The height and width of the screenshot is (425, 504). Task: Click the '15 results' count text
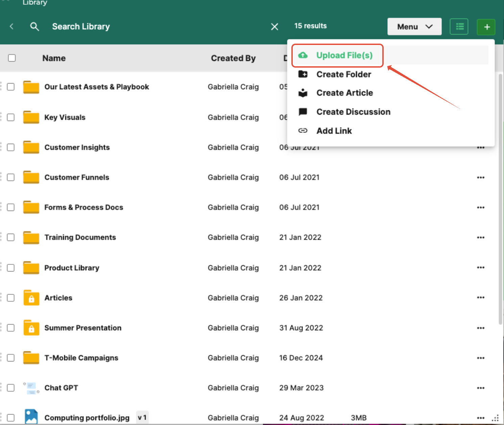[310, 26]
